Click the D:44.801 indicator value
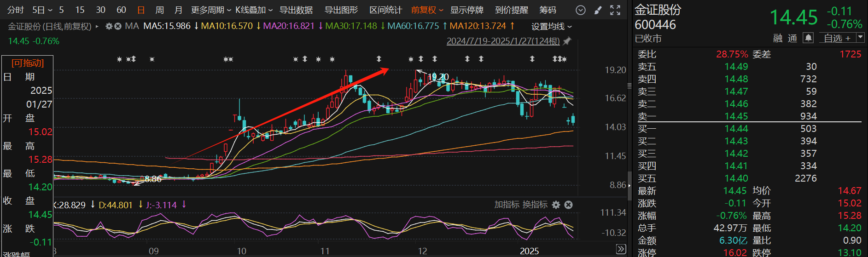Screen dimensions: 868x257 click(x=116, y=205)
